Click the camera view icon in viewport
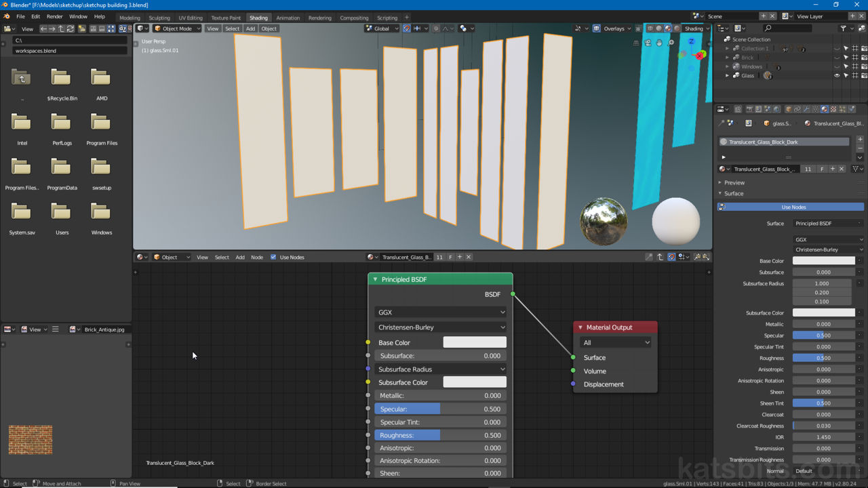This screenshot has height=488, width=868. pyautogui.click(x=648, y=43)
